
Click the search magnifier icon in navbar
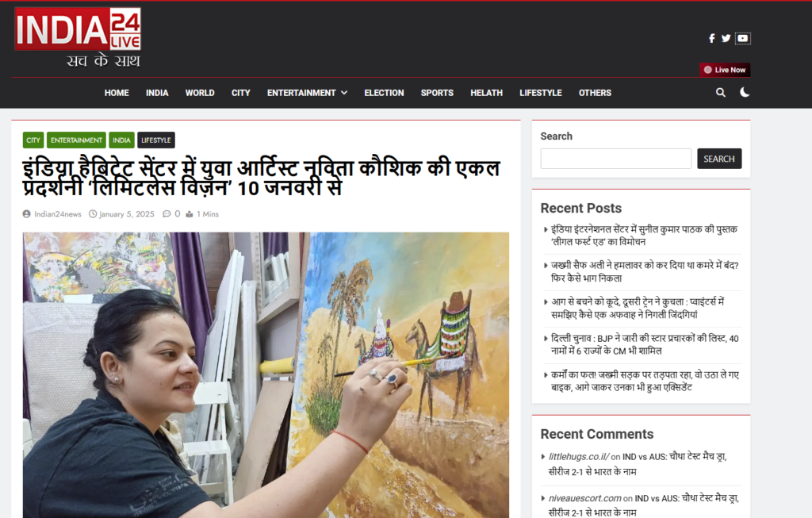pos(720,93)
